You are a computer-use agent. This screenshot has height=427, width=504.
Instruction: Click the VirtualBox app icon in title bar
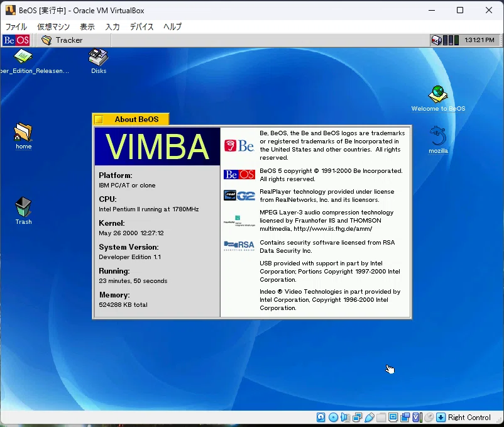[x=11, y=10]
